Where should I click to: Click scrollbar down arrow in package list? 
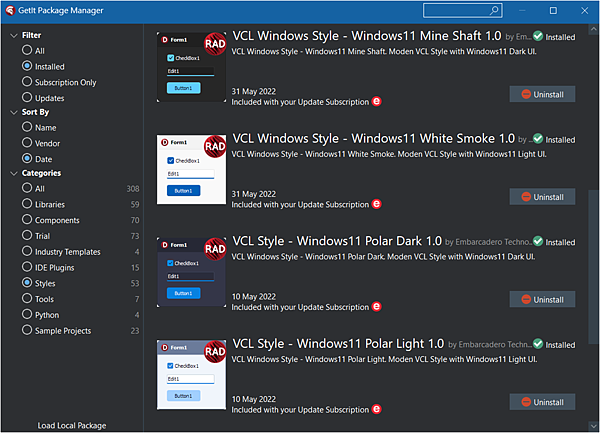coord(593,426)
